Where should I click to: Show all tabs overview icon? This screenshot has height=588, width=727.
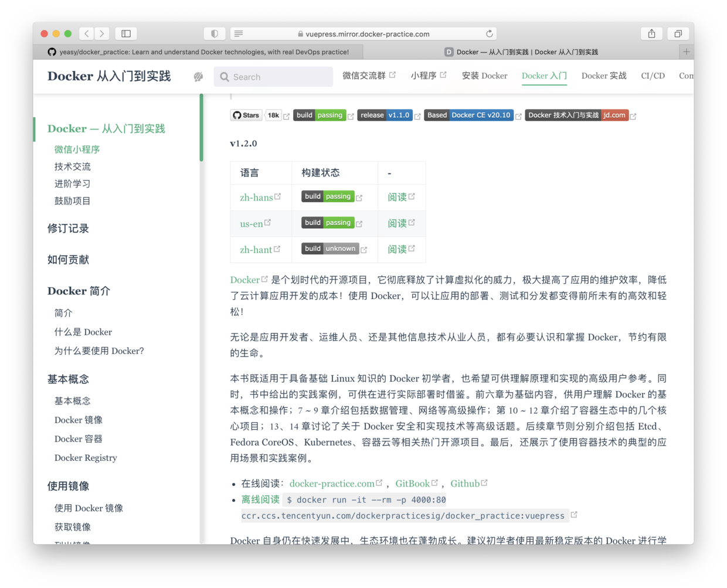pyautogui.click(x=678, y=33)
